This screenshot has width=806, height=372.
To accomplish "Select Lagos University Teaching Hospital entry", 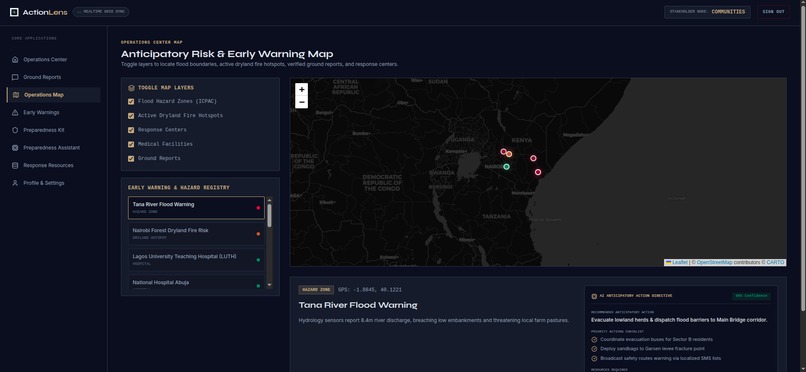I will tap(196, 260).
